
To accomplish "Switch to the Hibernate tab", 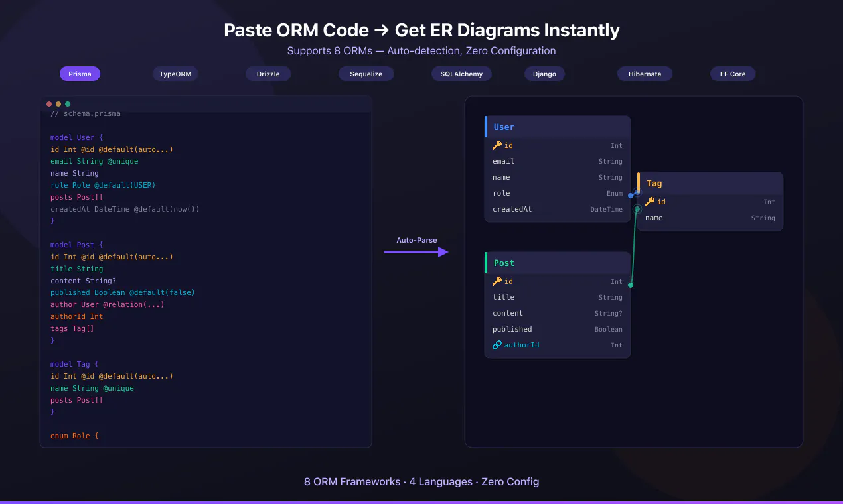I will click(x=645, y=74).
